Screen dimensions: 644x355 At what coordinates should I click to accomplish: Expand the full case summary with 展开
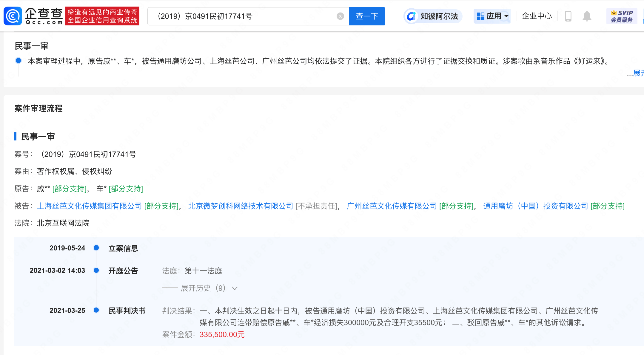point(638,73)
